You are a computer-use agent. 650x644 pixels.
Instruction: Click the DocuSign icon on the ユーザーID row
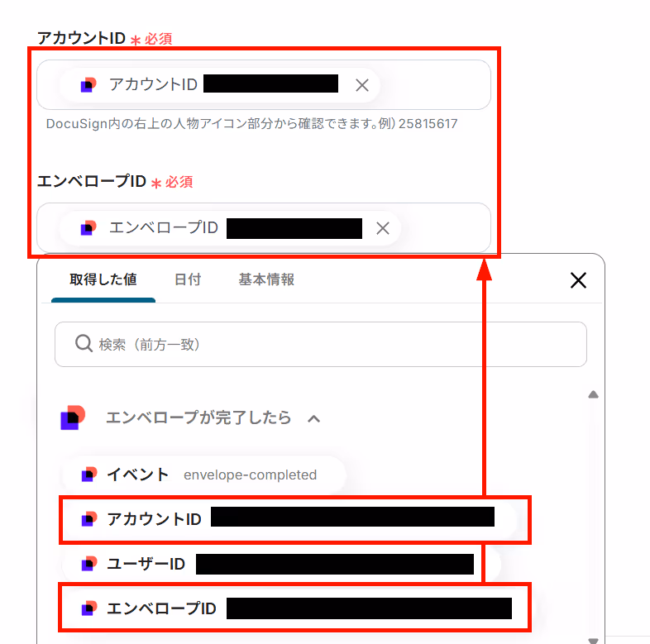click(x=89, y=564)
